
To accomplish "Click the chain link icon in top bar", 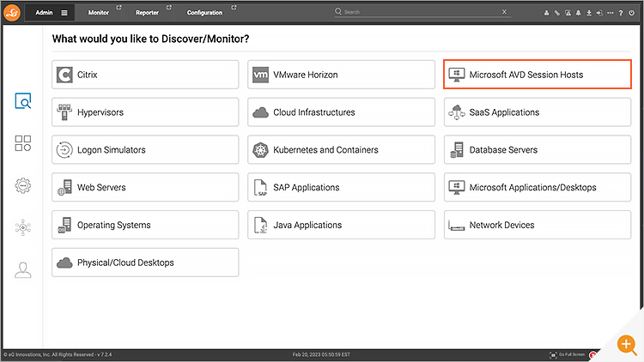I will (557, 13).
